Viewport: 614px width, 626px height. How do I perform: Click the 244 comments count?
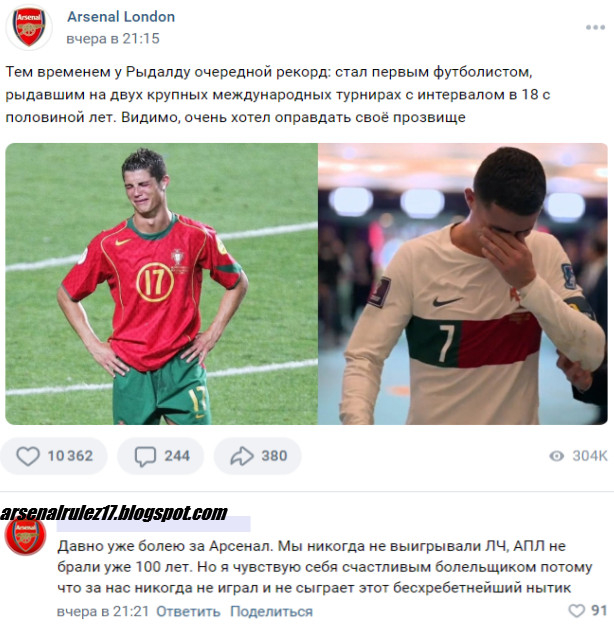pyautogui.click(x=177, y=456)
